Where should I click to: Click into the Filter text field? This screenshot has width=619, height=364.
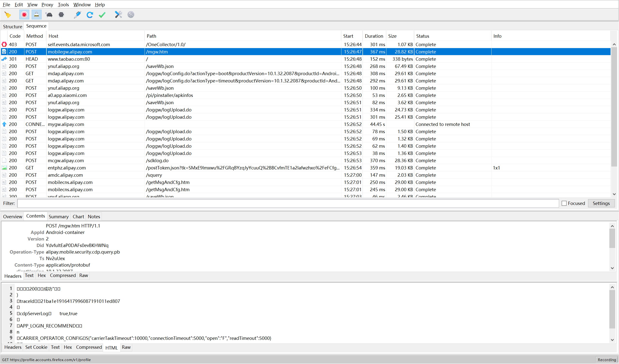point(288,203)
